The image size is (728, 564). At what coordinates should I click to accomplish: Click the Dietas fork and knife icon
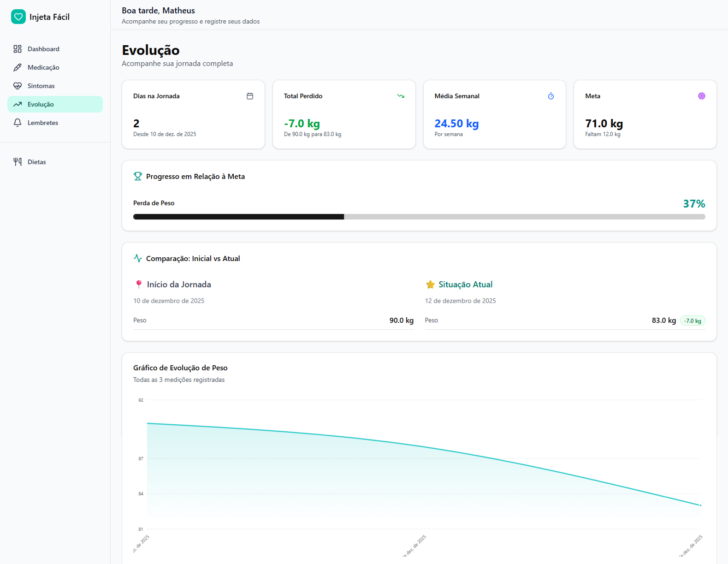pyautogui.click(x=18, y=162)
